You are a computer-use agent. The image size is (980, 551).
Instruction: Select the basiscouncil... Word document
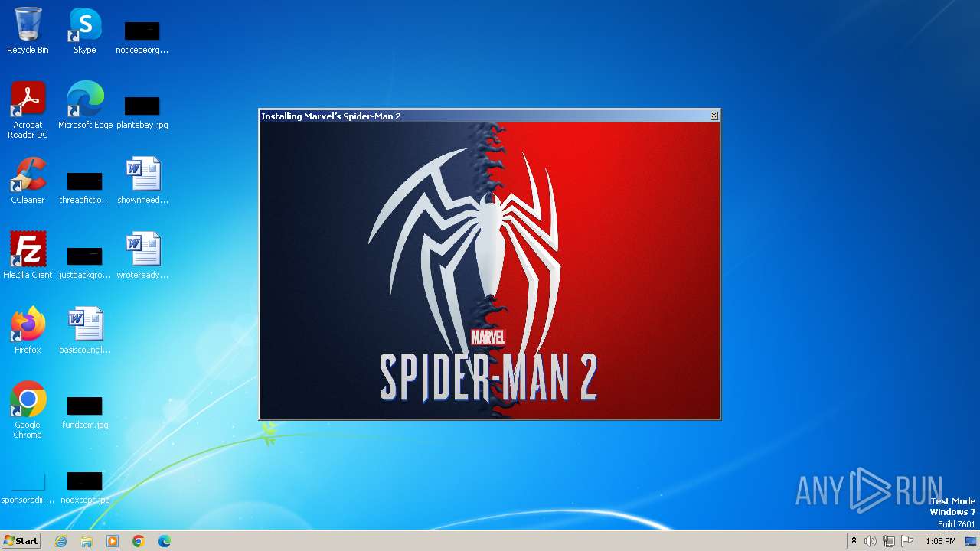(x=85, y=331)
